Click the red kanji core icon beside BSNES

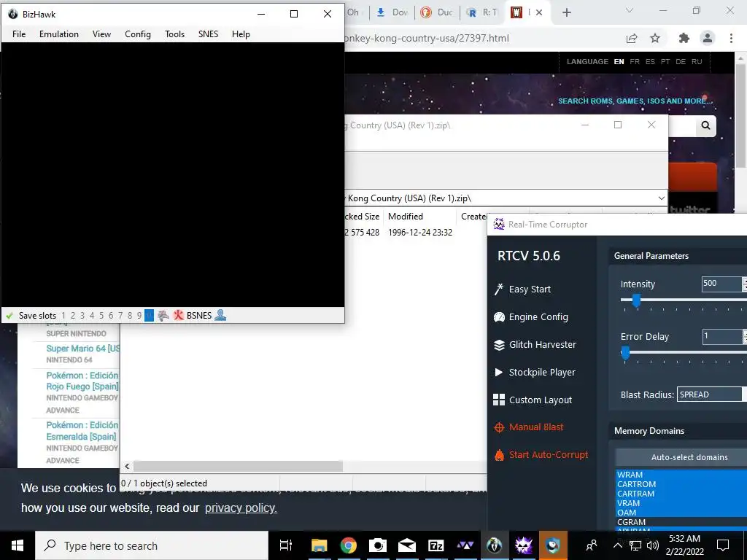point(179,315)
